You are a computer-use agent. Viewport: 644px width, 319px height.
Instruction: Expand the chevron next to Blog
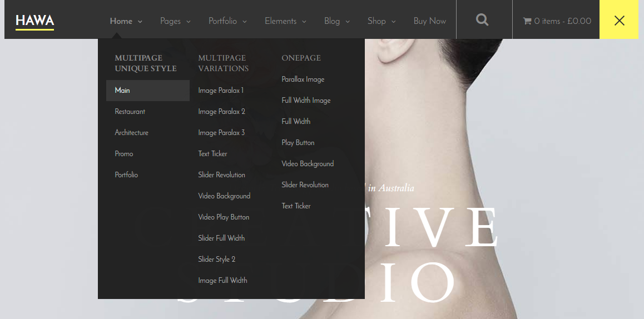(x=348, y=22)
